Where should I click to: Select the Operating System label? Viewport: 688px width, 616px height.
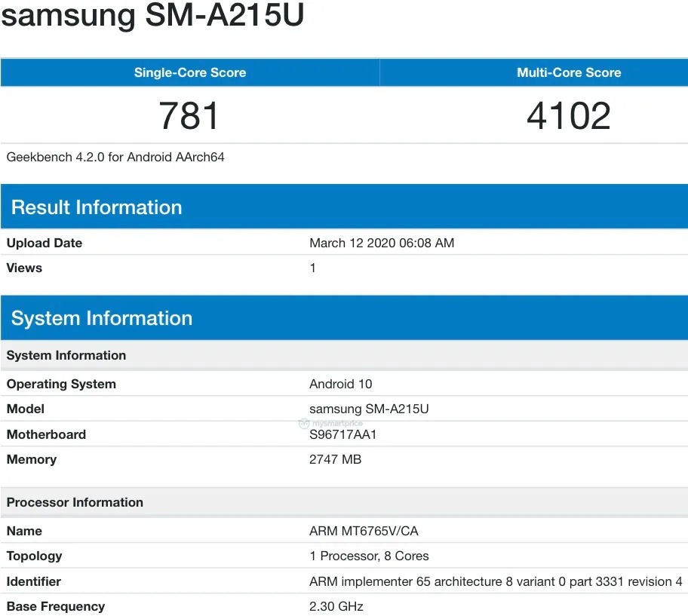[x=61, y=384]
